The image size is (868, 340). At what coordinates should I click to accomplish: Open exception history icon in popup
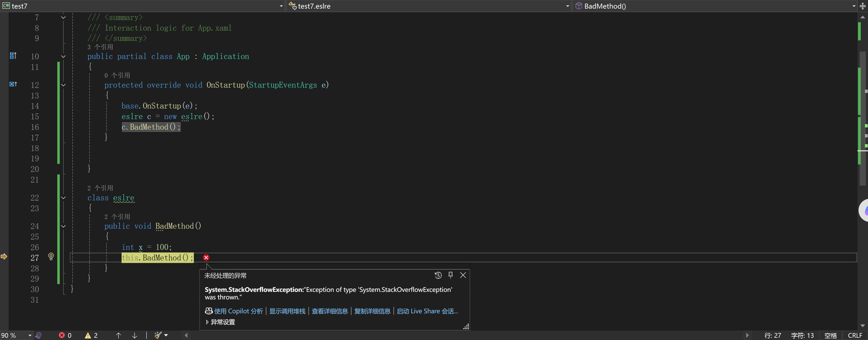438,275
